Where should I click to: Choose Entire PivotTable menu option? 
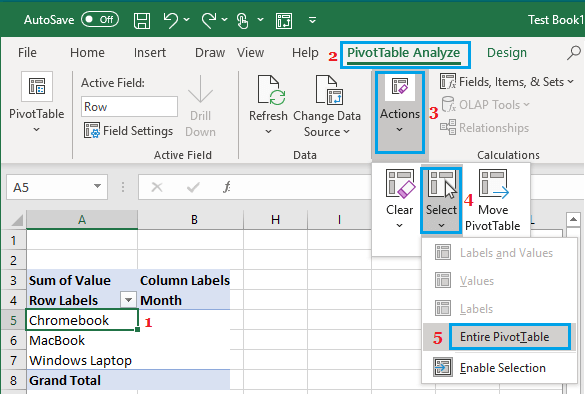504,337
